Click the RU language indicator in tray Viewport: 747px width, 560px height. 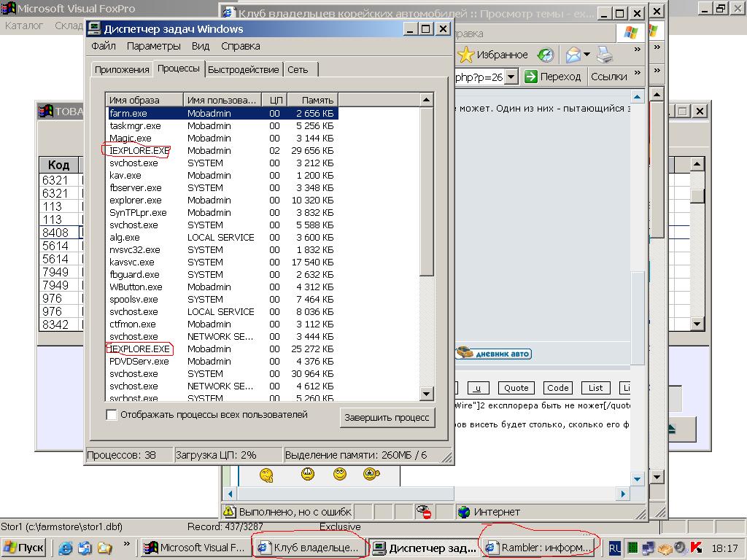615,548
